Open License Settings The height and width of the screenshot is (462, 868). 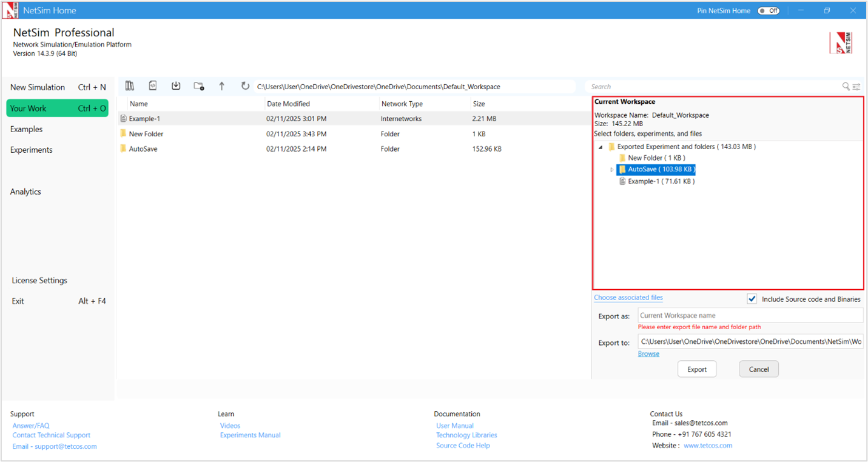(39, 281)
